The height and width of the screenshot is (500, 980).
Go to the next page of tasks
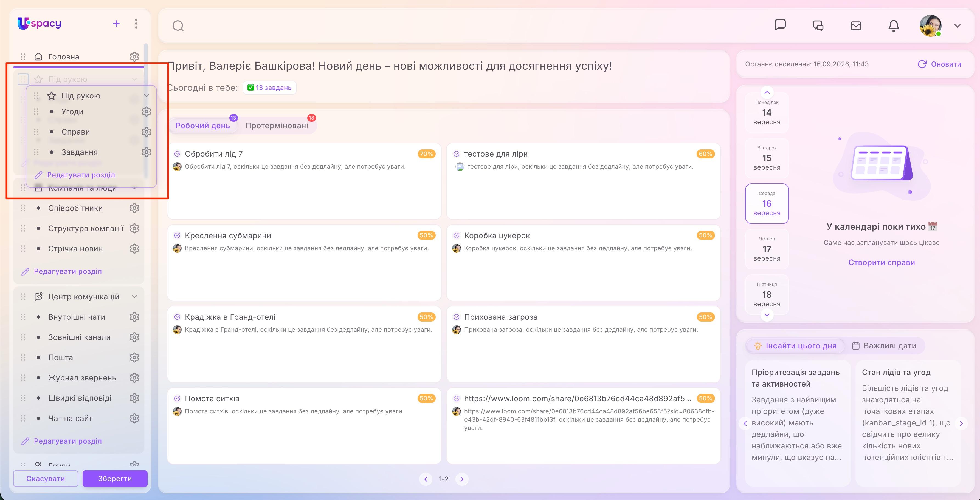point(462,479)
